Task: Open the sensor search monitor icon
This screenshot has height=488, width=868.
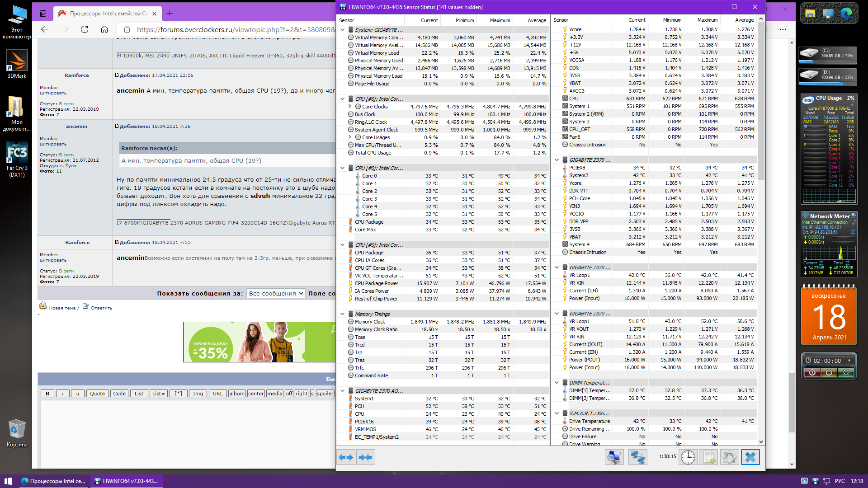Action: (x=614, y=457)
